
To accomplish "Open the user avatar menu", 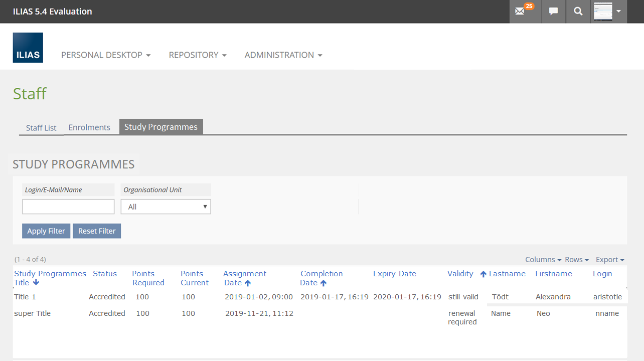I will pyautogui.click(x=608, y=11).
